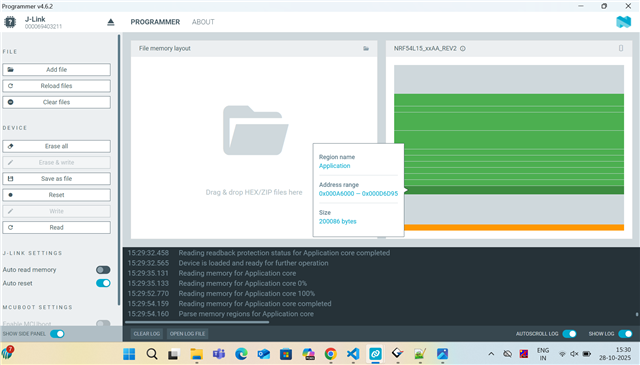Turn off SHOW SIDE PANEL toggle
The width and height of the screenshot is (640, 365).
point(58,334)
